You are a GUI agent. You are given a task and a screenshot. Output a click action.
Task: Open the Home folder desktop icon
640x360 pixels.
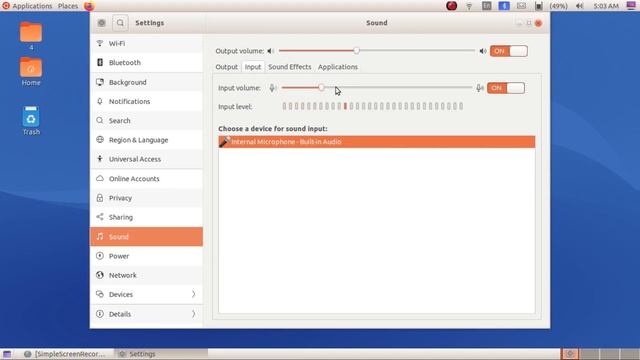tap(31, 71)
